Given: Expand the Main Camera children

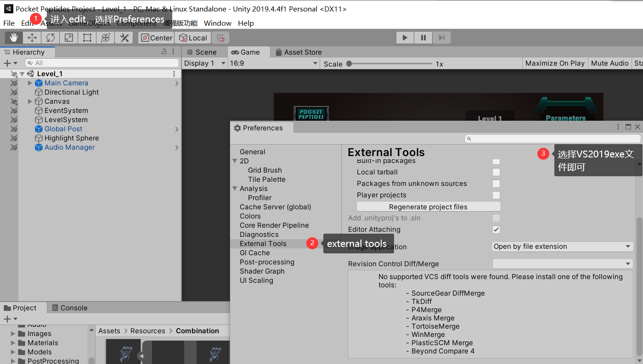Looking at the screenshot, I should pos(30,83).
